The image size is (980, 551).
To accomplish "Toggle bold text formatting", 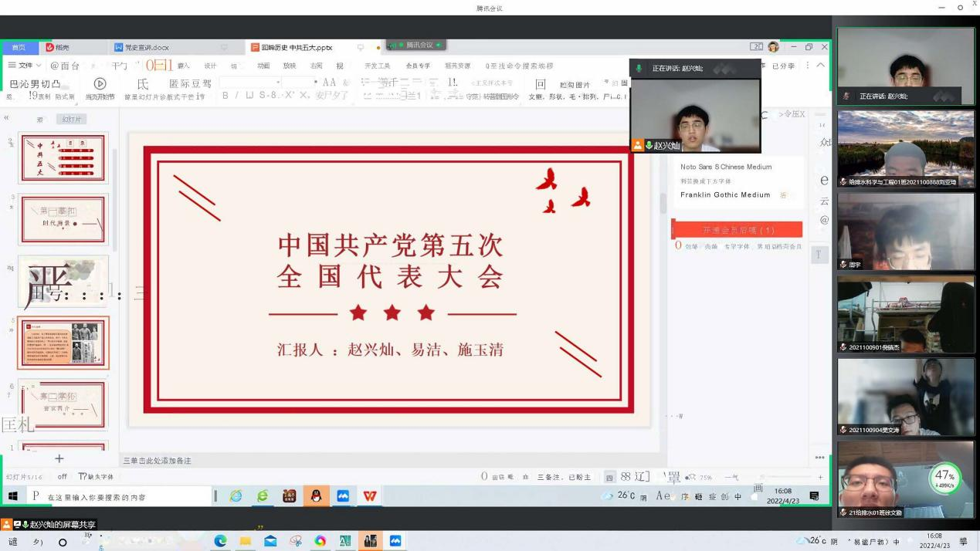I will (x=226, y=96).
